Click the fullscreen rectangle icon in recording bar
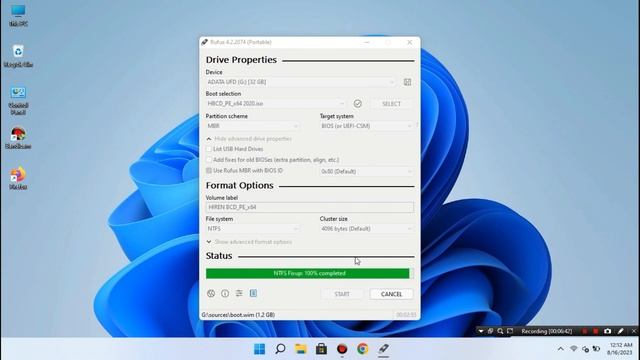The image size is (640, 360). pyautogui.click(x=510, y=331)
